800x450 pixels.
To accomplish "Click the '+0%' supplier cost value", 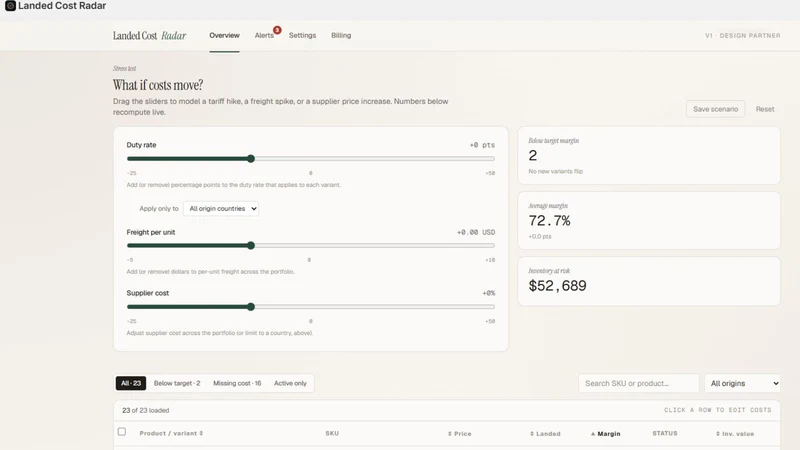I will click(x=488, y=293).
